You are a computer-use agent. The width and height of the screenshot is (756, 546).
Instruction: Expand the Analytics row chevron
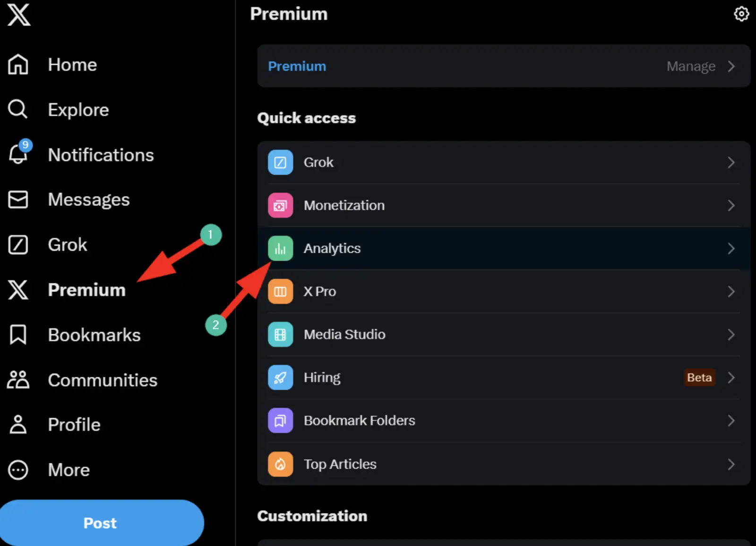[x=731, y=248]
